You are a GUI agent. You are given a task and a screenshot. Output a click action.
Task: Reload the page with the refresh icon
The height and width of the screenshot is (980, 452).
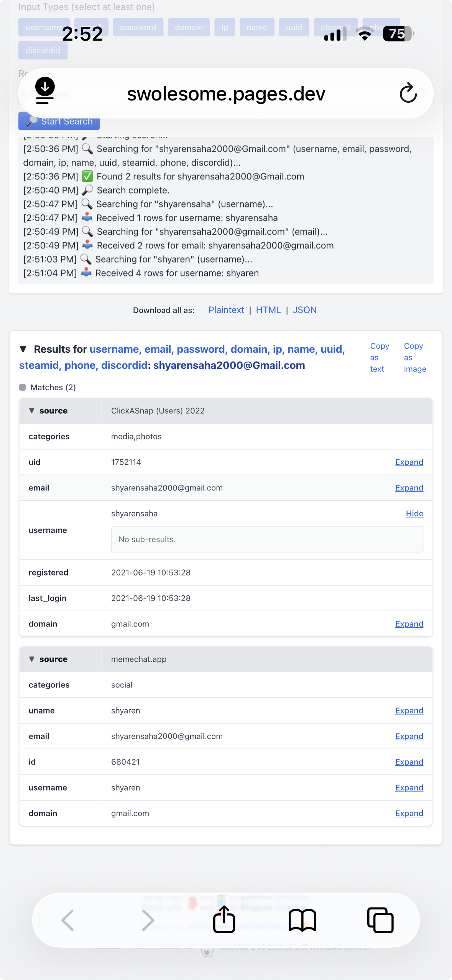(x=408, y=93)
